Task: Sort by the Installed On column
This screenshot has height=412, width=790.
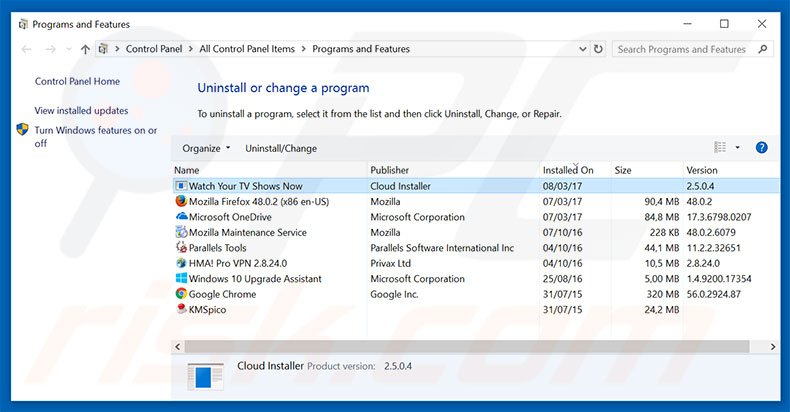Action: coord(575,170)
